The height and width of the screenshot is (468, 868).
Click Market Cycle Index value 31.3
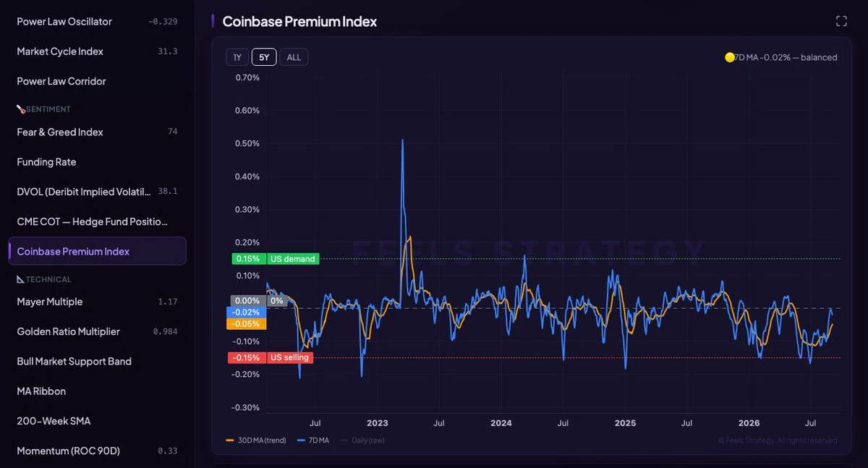tap(167, 51)
